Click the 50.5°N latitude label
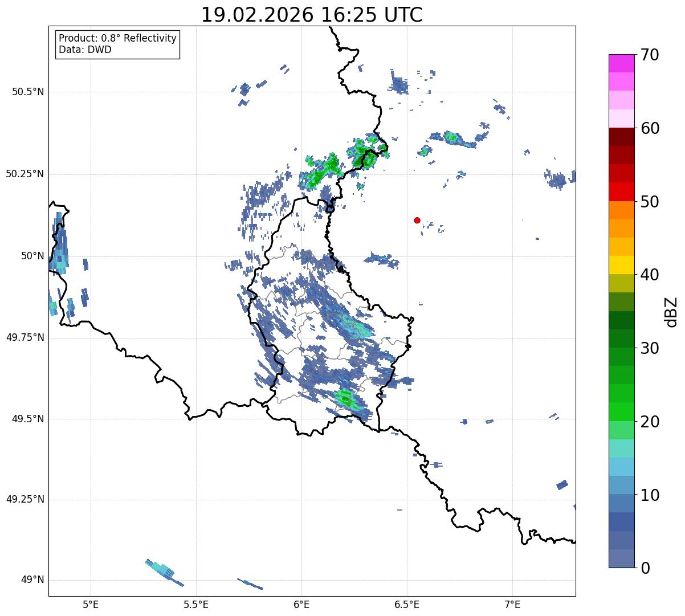This screenshot has width=685, height=616. pyautogui.click(x=28, y=92)
